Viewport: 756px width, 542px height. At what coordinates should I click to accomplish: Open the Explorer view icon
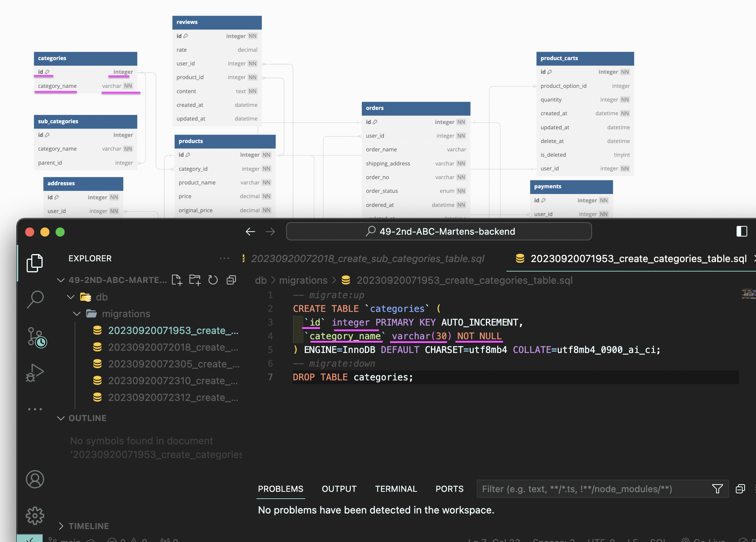[x=35, y=263]
